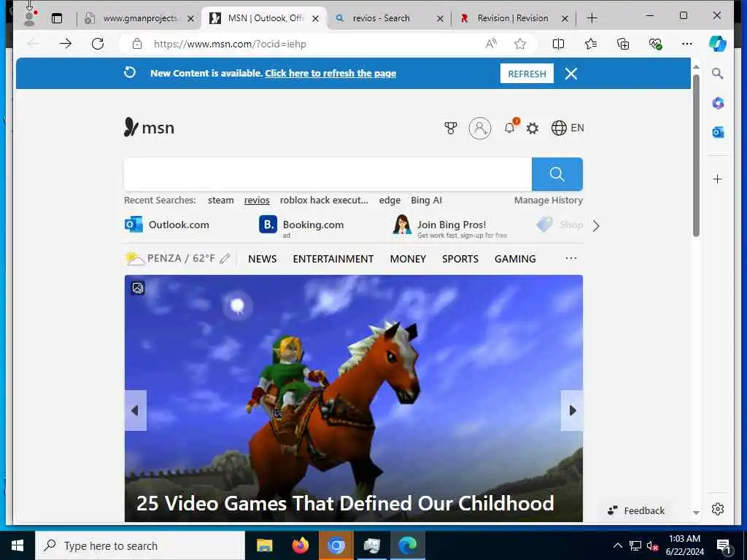Select recent search 'Bing AI'
The height and width of the screenshot is (560, 747).
coord(426,201)
